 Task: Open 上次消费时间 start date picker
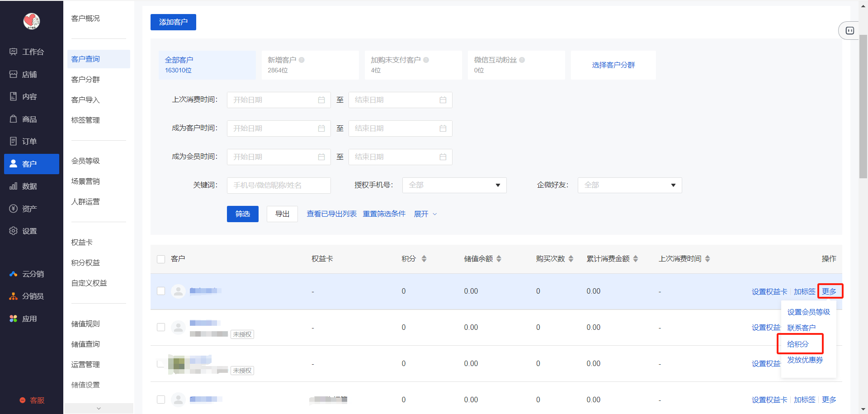tap(279, 100)
